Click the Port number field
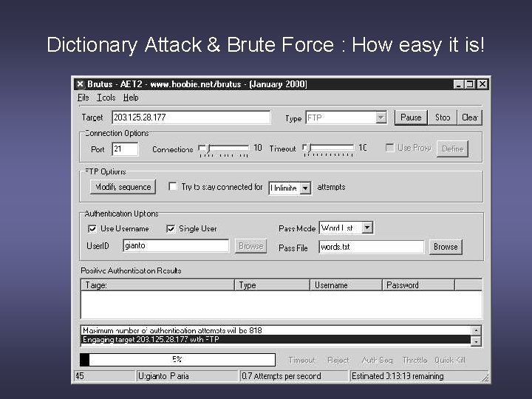Image resolution: width=532 pixels, height=399 pixels. click(x=125, y=149)
